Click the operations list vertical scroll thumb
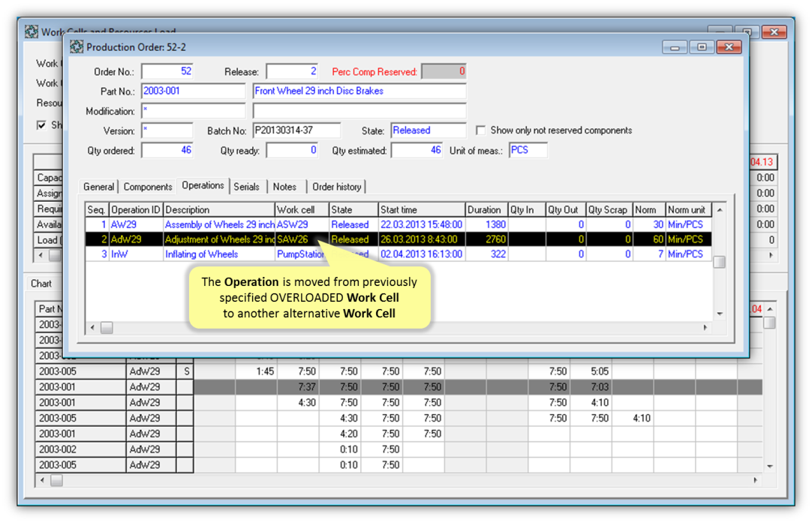The height and width of the screenshot is (523, 812). coord(719,262)
